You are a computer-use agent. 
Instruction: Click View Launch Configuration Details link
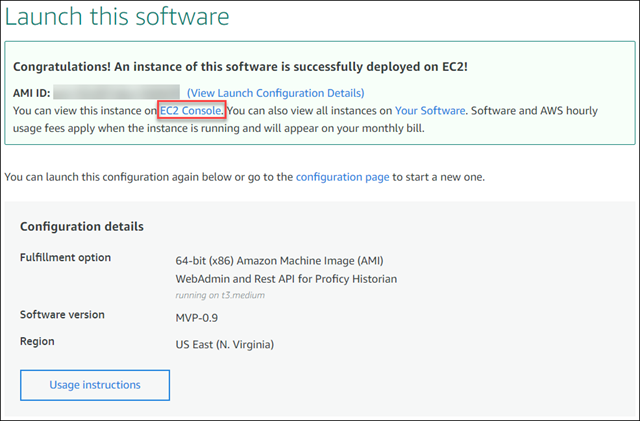tap(276, 93)
